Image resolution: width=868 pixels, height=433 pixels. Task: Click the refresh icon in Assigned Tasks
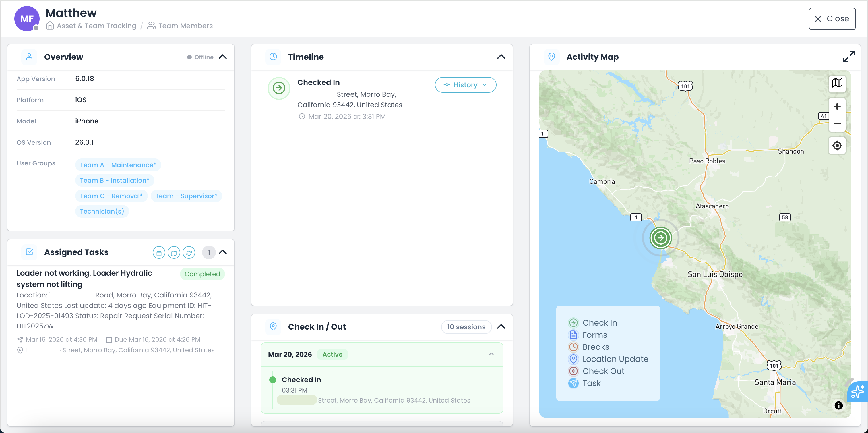(x=189, y=252)
